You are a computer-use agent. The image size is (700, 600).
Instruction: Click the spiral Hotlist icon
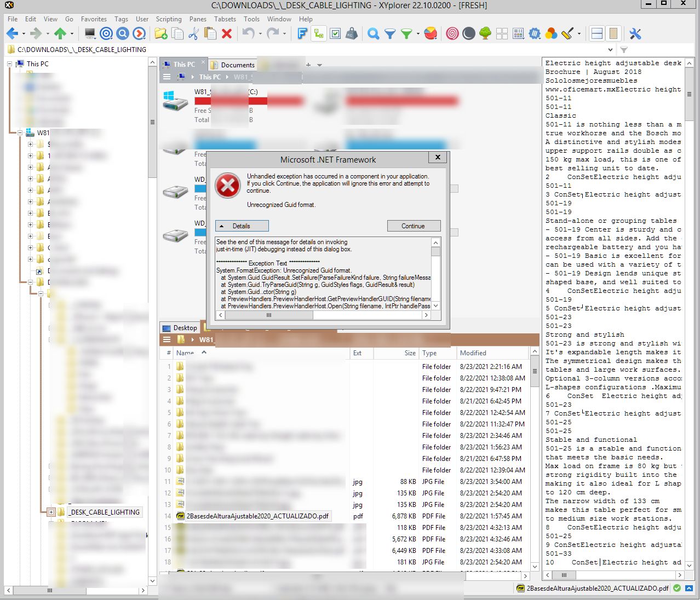pos(452,33)
